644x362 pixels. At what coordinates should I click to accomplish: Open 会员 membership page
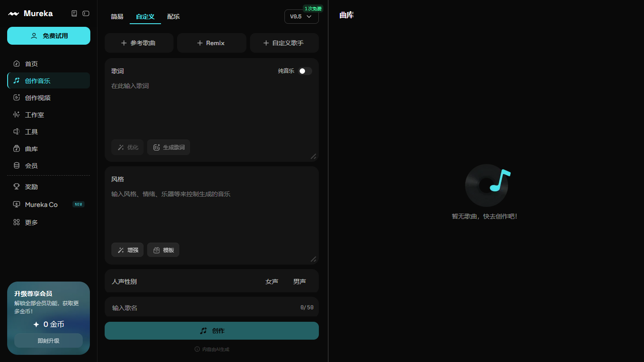pyautogui.click(x=48, y=166)
